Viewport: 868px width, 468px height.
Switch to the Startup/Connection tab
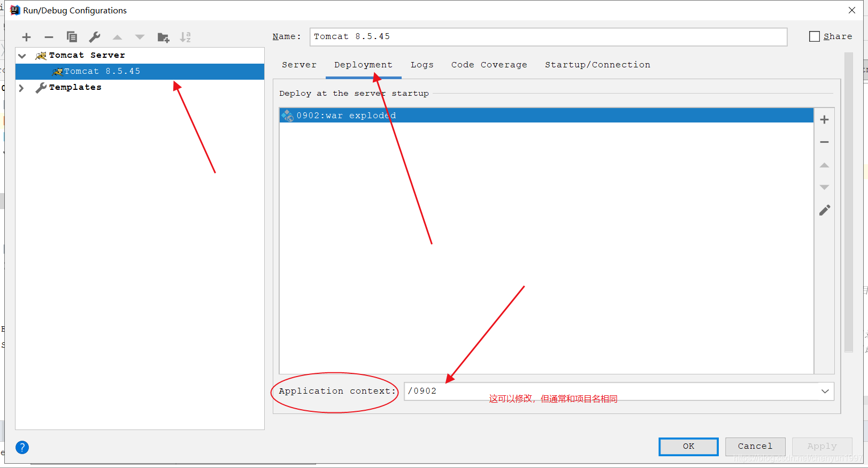pos(597,65)
